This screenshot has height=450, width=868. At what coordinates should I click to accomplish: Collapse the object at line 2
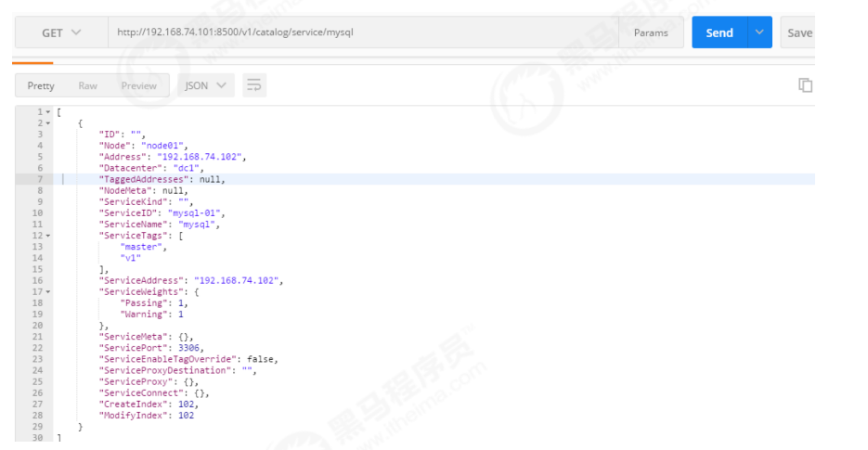pyautogui.click(x=48, y=122)
